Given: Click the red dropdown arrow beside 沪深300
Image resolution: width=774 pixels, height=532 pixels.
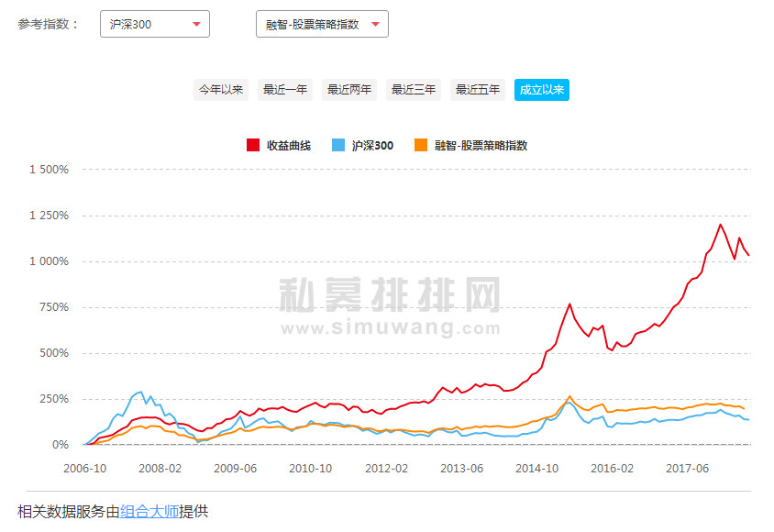Looking at the screenshot, I should 194,24.
